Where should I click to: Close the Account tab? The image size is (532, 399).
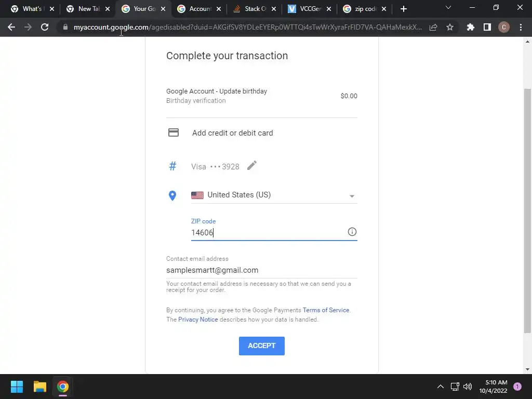coord(219,9)
